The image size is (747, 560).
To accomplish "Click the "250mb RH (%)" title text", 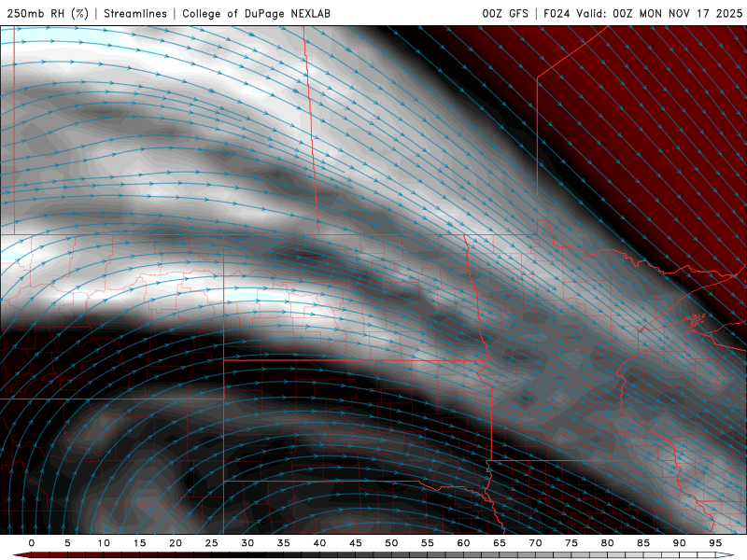I will point(48,14).
